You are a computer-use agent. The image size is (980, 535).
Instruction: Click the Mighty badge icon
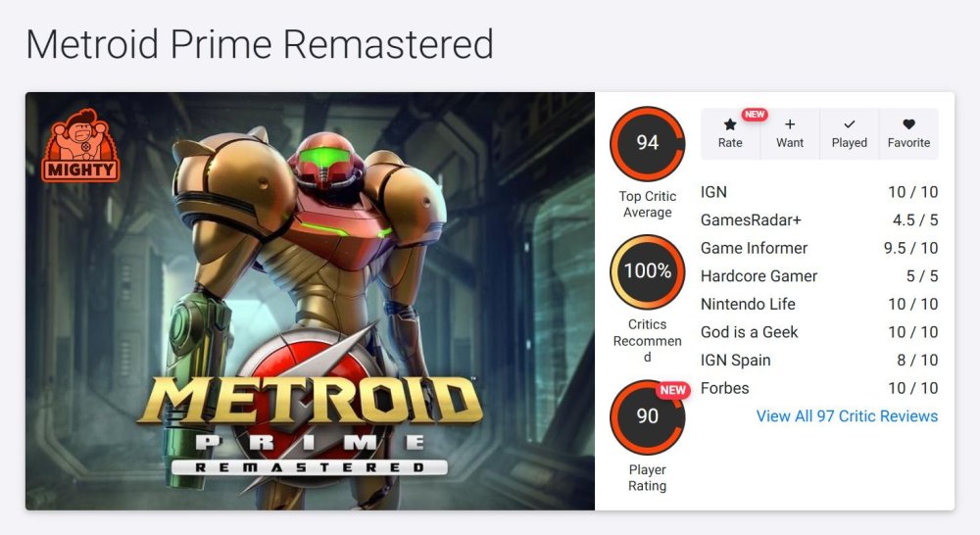point(80,146)
